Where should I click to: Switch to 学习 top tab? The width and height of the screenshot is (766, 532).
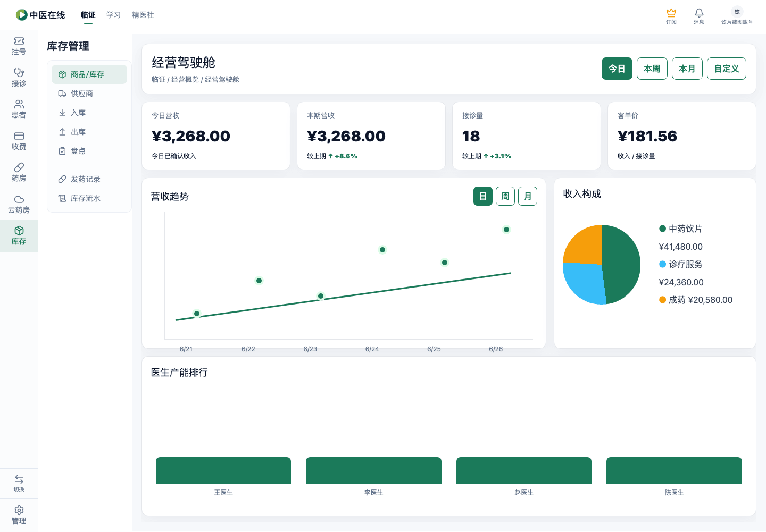tap(114, 15)
